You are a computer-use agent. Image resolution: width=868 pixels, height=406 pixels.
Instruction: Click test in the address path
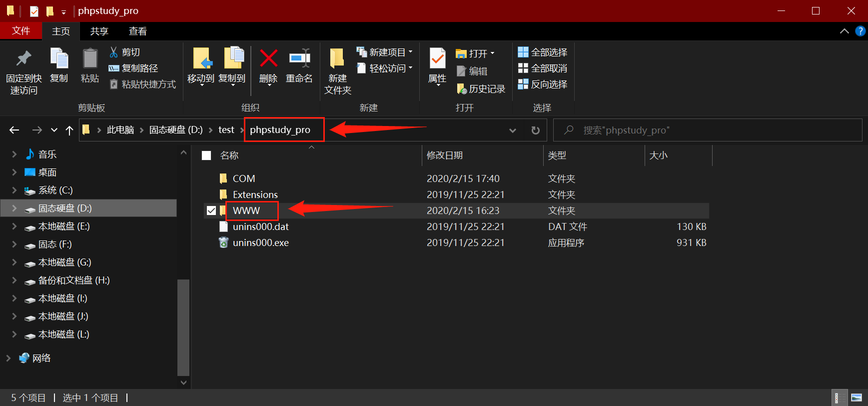(x=226, y=130)
